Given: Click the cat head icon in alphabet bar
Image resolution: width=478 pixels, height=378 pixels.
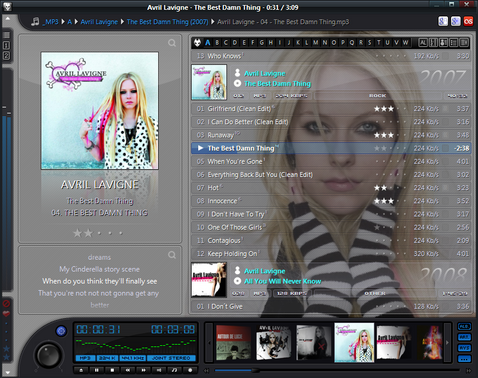Looking at the screenshot, I should (198, 42).
